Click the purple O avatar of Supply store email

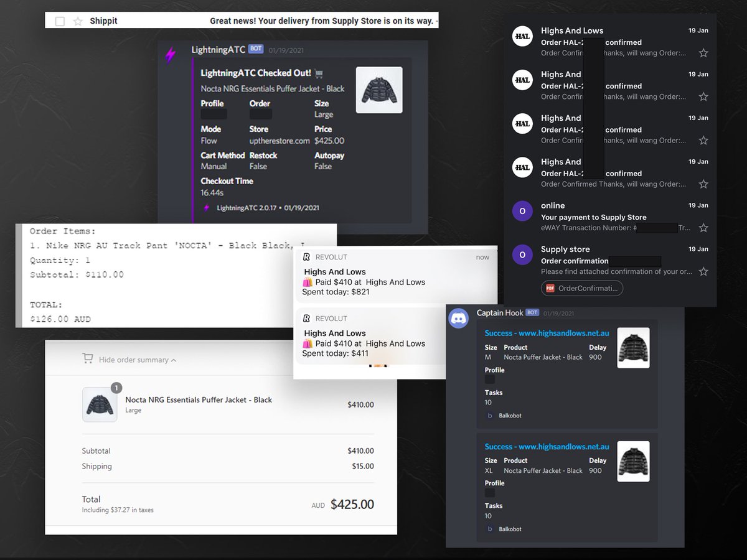522,255
